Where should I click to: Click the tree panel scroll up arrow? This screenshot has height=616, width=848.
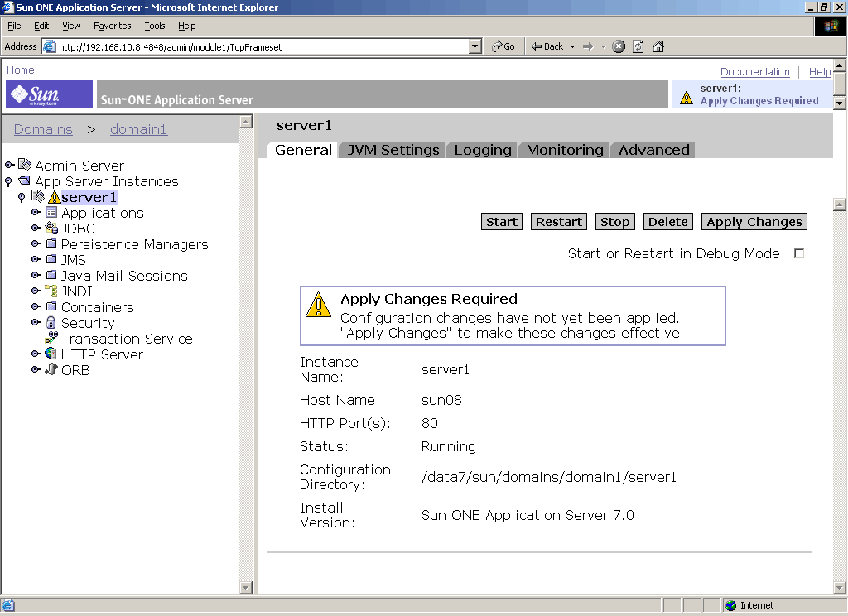point(245,121)
